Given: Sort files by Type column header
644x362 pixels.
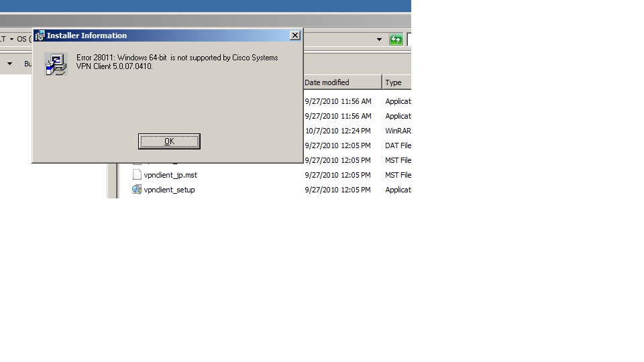Looking at the screenshot, I should tap(396, 82).
